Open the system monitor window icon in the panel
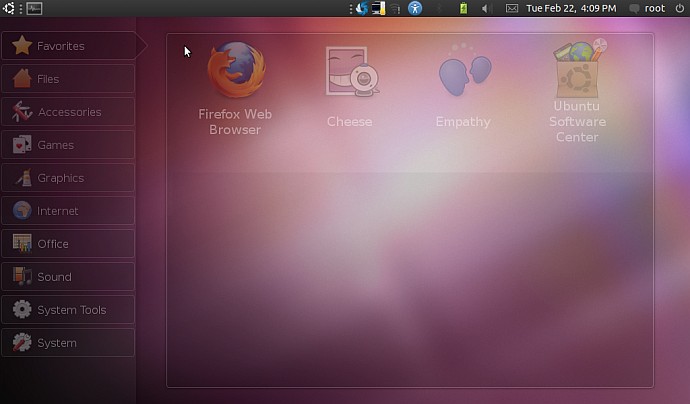690x404 pixels. click(x=34, y=8)
